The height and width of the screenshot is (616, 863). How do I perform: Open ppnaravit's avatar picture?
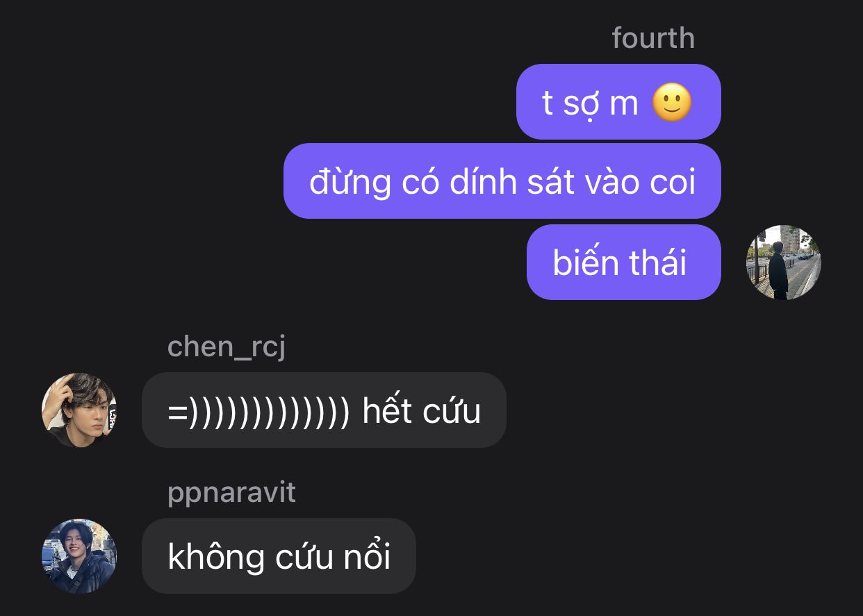[x=79, y=556]
